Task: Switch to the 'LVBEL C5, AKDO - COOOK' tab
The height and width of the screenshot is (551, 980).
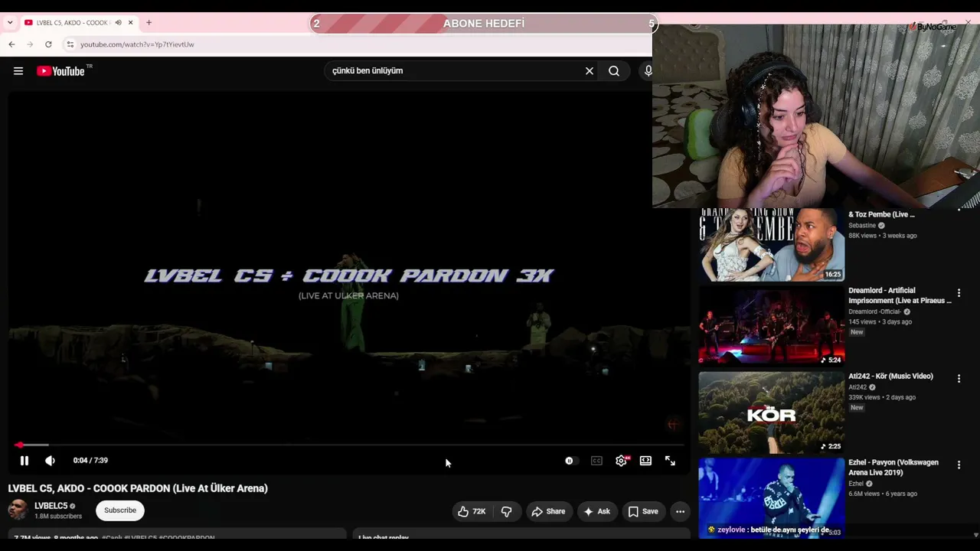Action: coord(73,23)
